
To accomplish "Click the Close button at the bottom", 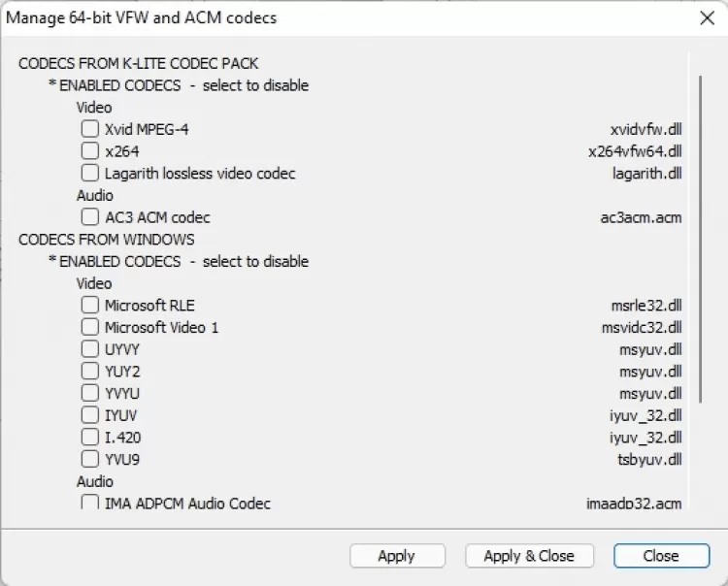I will (x=660, y=556).
